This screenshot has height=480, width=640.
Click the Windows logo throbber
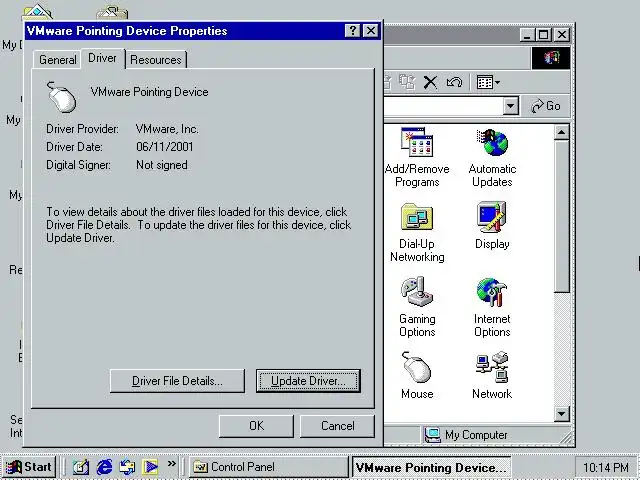(x=551, y=58)
